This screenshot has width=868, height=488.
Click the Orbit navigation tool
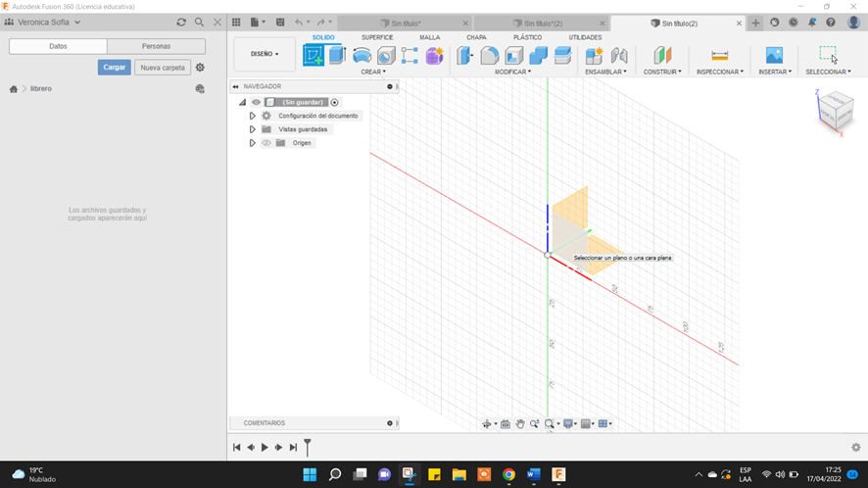[487, 423]
